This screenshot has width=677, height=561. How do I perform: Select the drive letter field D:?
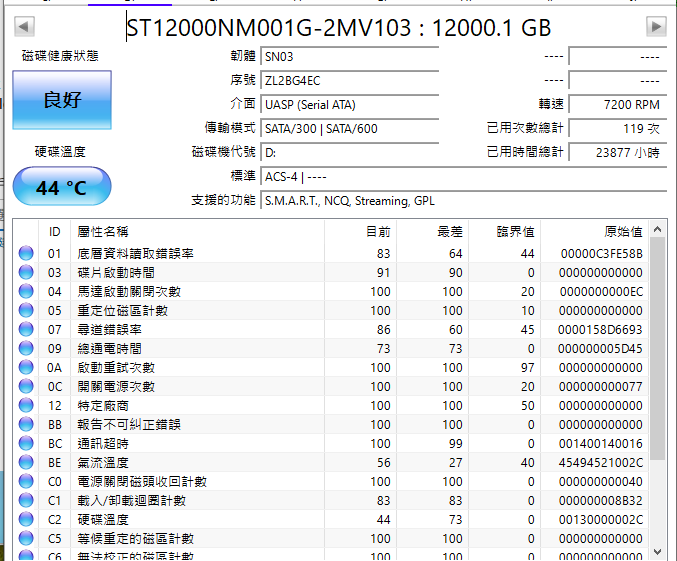(x=350, y=153)
